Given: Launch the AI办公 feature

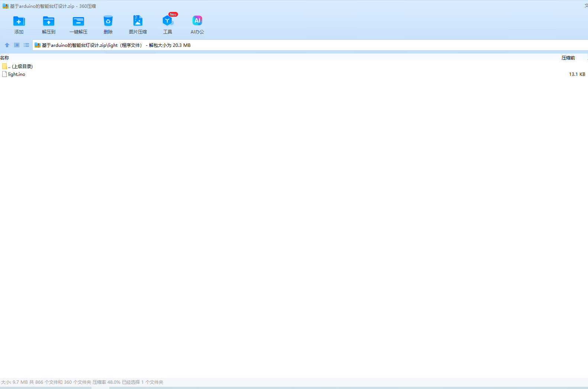Looking at the screenshot, I should pyautogui.click(x=197, y=21).
